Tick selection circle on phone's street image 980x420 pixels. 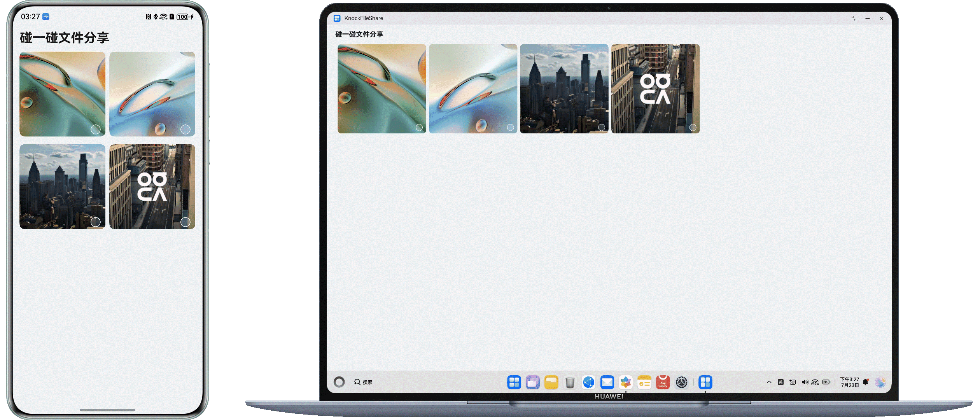pos(185,222)
